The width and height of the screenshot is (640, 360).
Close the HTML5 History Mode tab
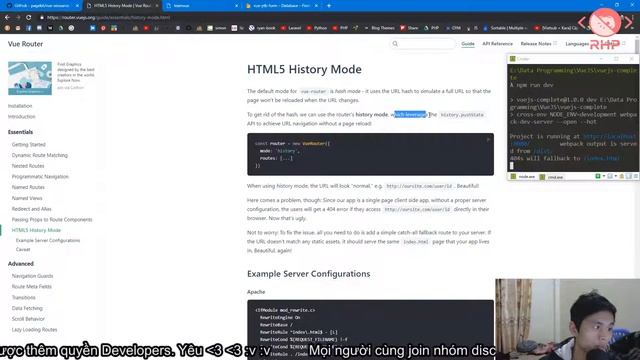point(157,6)
